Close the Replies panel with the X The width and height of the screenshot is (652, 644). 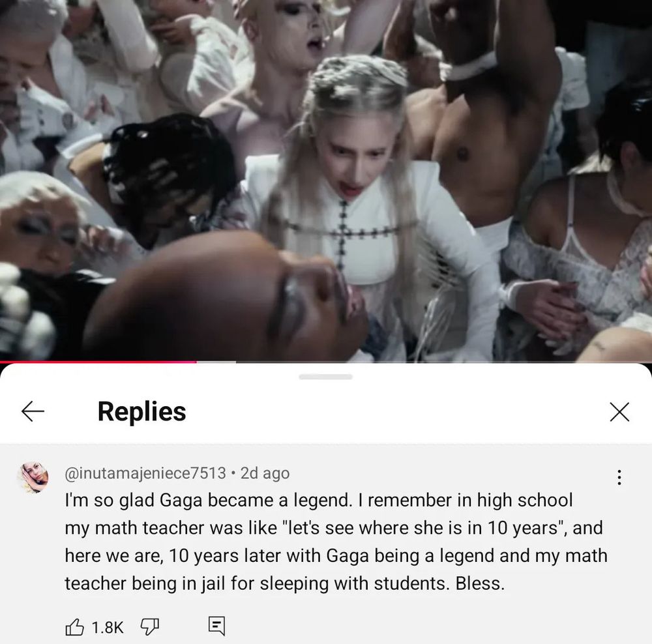tap(619, 411)
